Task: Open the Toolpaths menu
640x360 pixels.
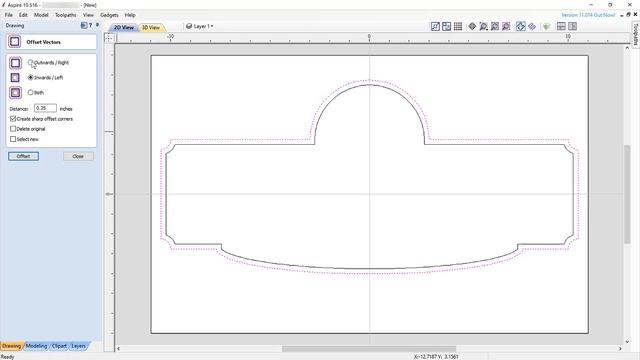Action: click(x=66, y=15)
